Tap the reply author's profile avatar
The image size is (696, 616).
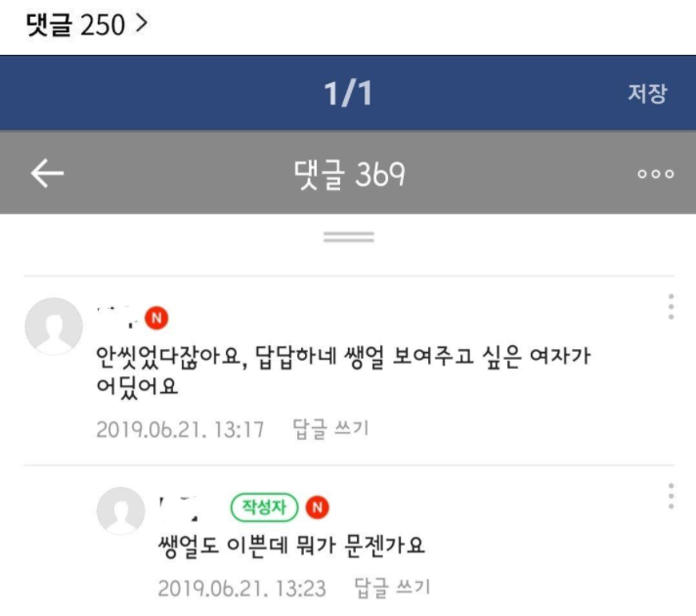coord(121,510)
